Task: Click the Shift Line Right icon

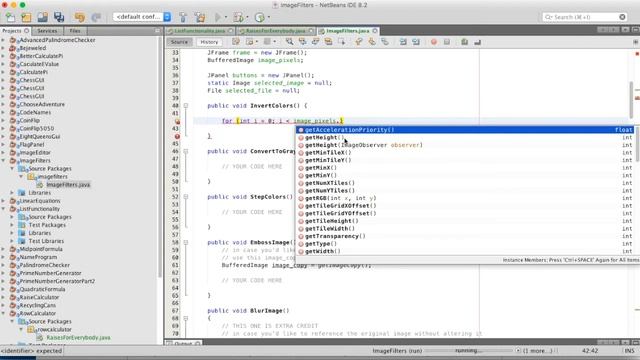Action: click(416, 42)
